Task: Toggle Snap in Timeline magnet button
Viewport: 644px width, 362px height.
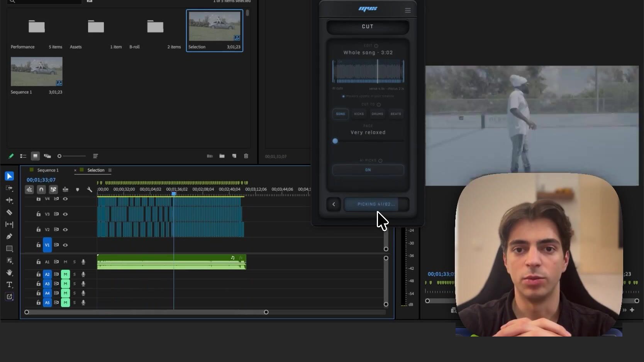Action: (x=41, y=189)
